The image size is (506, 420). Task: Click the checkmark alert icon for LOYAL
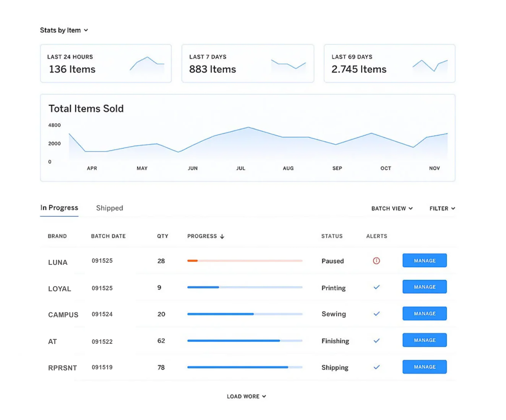pos(376,287)
